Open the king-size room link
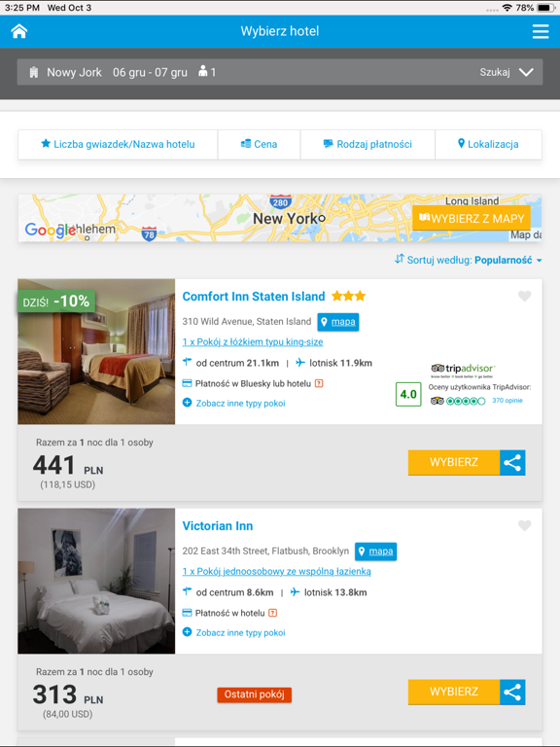This screenshot has height=747, width=560. (253, 342)
